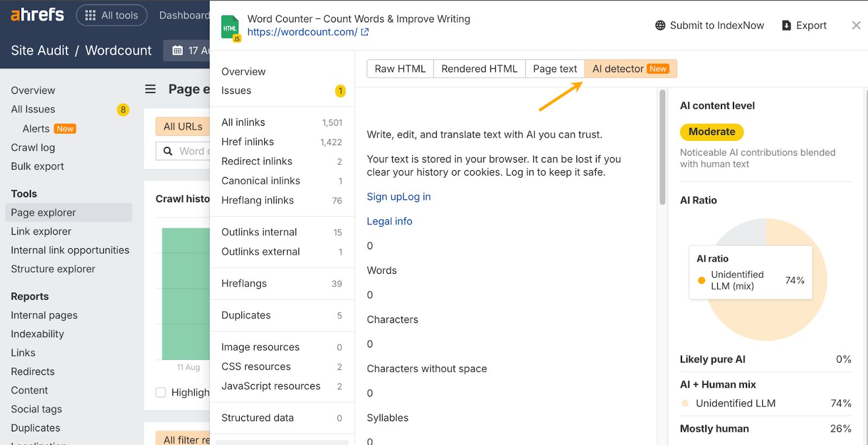Switch to the Rendered HTML tab
The height and width of the screenshot is (445, 868).
pos(479,69)
